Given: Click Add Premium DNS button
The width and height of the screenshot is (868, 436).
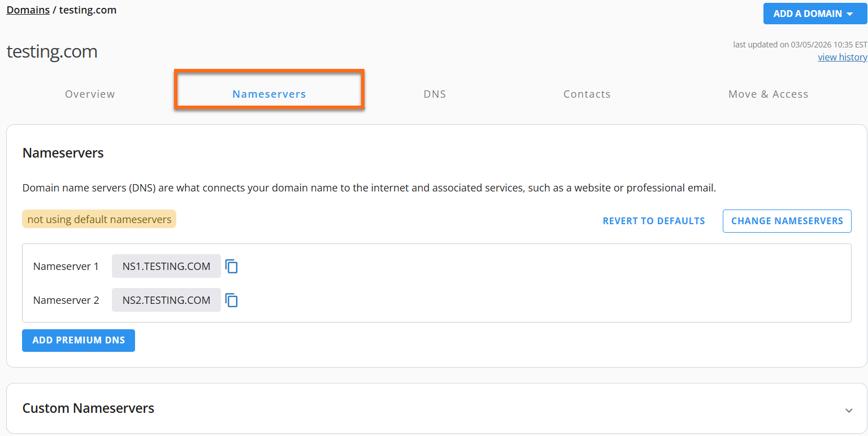Looking at the screenshot, I should pyautogui.click(x=79, y=341).
